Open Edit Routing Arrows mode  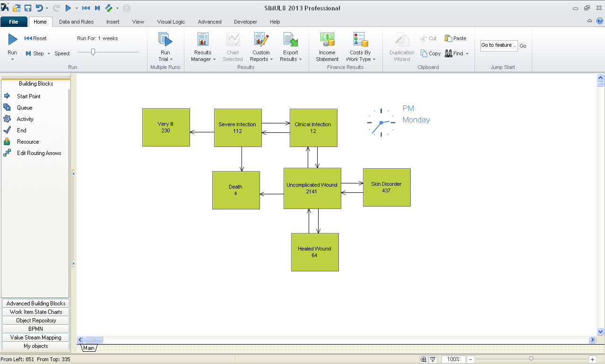tap(38, 153)
